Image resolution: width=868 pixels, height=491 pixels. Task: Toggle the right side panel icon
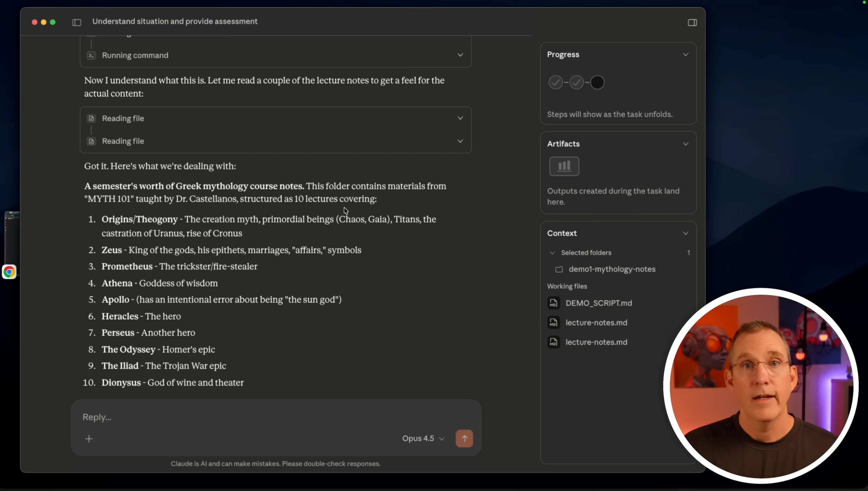point(692,23)
